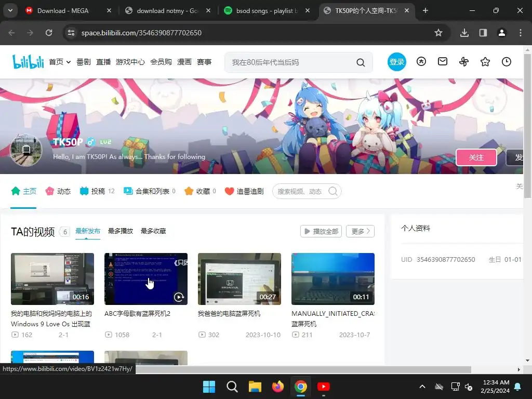Screen dimensions: 532x399
Task: Click the UID 3546390877702650 text
Action: point(438,260)
